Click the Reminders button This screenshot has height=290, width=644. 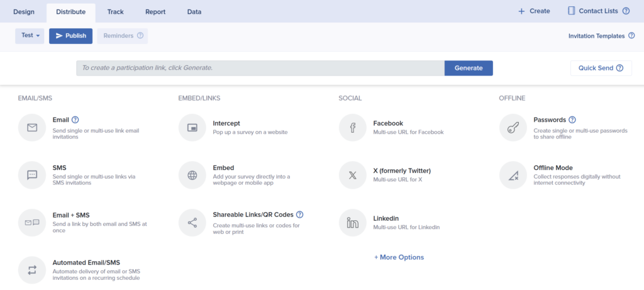click(123, 36)
